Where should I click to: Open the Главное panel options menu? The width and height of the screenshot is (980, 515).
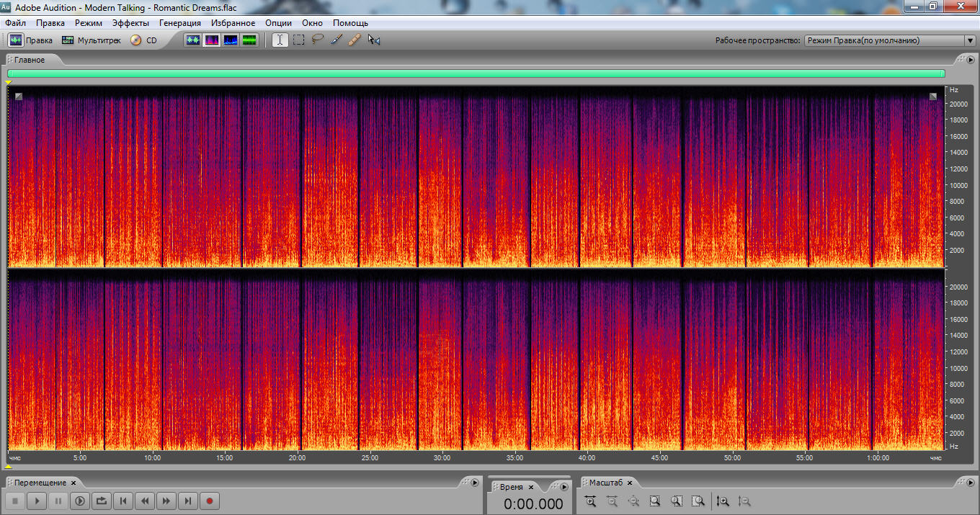[x=970, y=60]
